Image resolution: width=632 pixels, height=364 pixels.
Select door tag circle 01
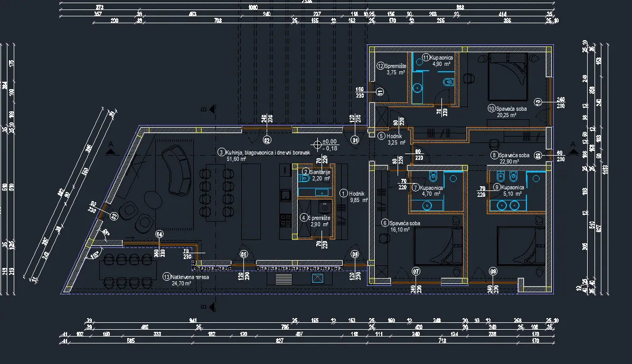point(355,140)
